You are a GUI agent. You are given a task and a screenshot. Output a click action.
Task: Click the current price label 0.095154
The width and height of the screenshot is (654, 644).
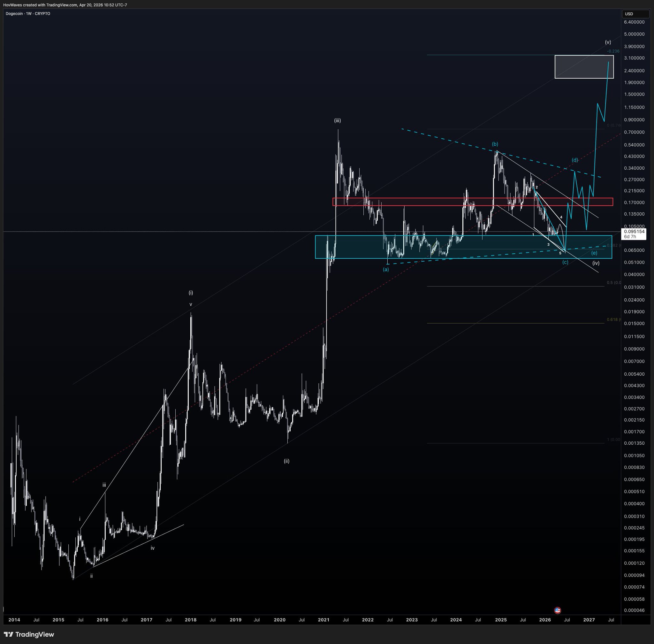point(634,231)
